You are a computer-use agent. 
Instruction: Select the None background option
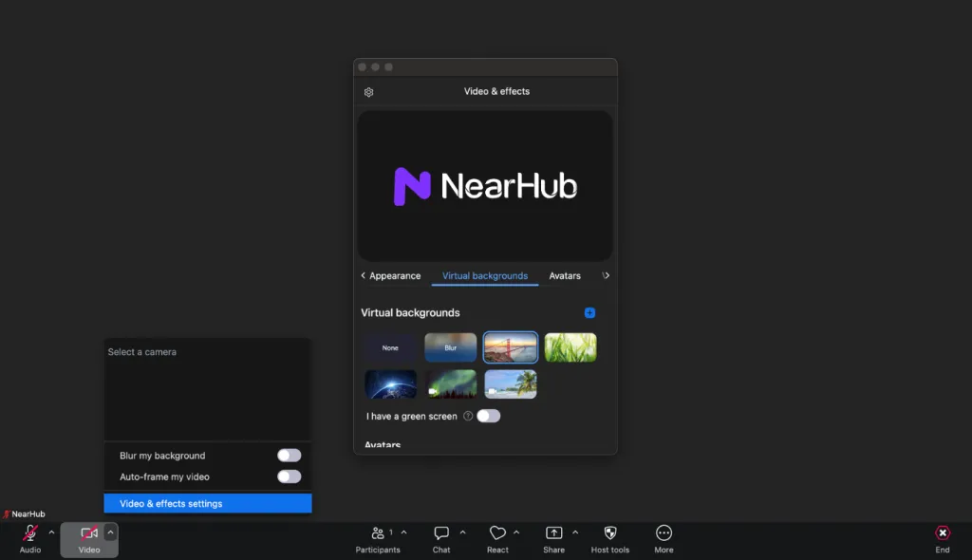click(390, 348)
